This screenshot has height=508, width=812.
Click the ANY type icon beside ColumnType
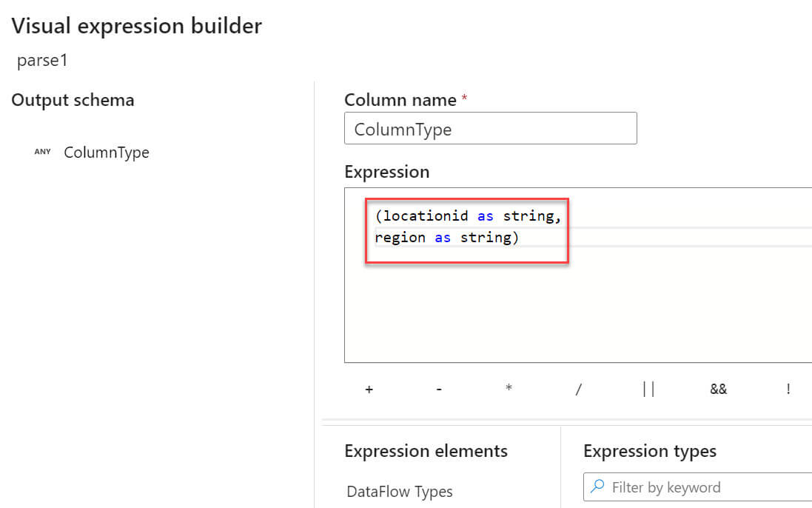coord(43,153)
